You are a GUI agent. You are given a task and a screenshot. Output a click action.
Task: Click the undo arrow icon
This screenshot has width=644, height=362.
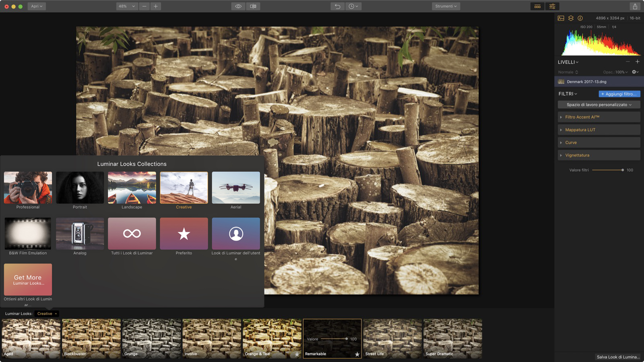click(337, 6)
